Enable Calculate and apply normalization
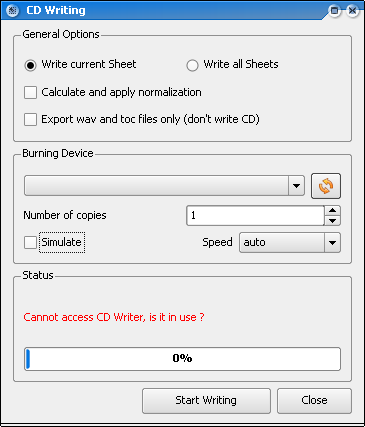This screenshot has width=365, height=427. pyautogui.click(x=30, y=92)
